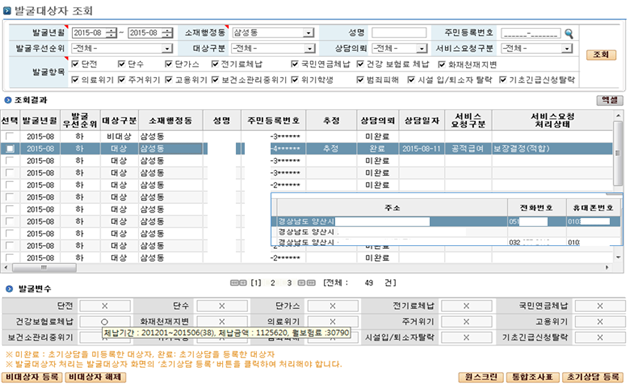Screen dimensions: 629x392
Task: Toggle 고용위기 checkbox
Action: [x=169, y=80]
